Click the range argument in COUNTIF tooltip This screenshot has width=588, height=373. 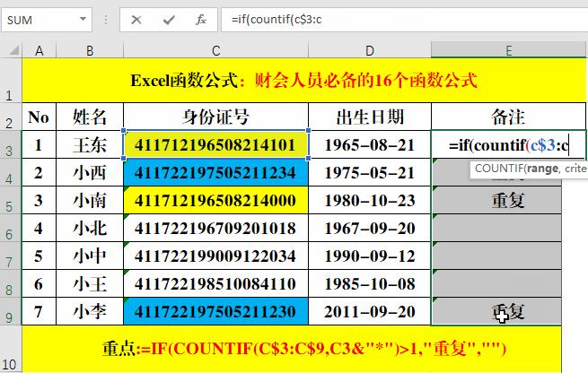541,169
